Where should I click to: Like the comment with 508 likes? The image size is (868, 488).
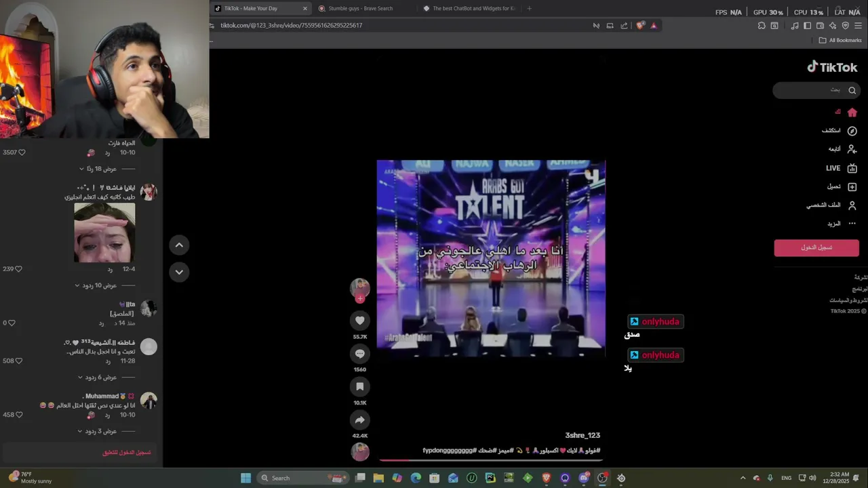pos(18,361)
